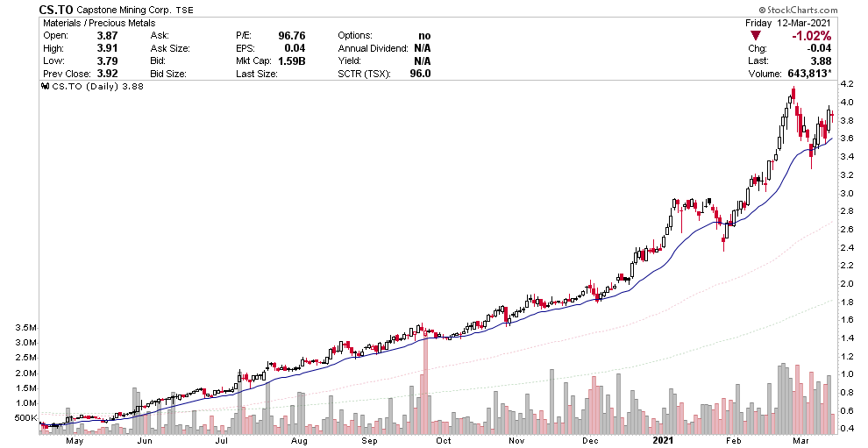
Task: Select the Mkt Cap value 1.59B
Action: pos(292,60)
